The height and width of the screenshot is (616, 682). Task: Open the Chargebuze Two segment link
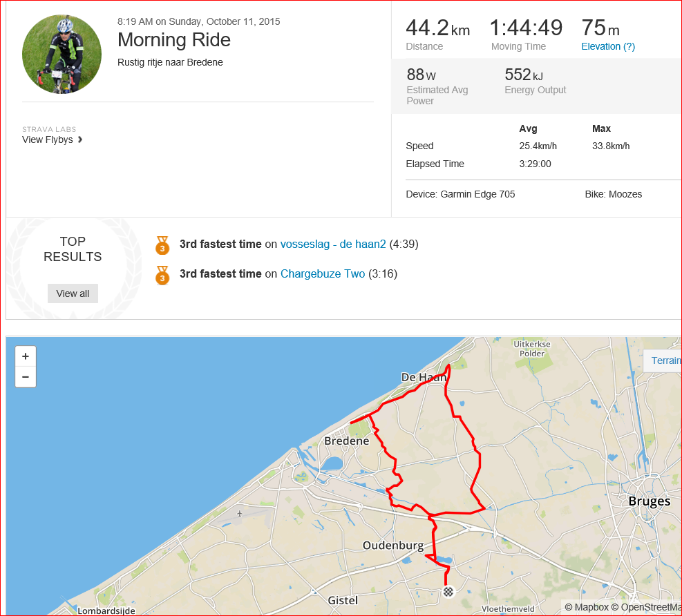(x=323, y=273)
